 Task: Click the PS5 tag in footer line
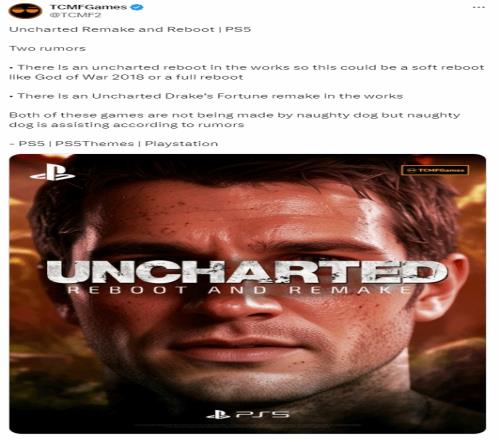click(31, 144)
